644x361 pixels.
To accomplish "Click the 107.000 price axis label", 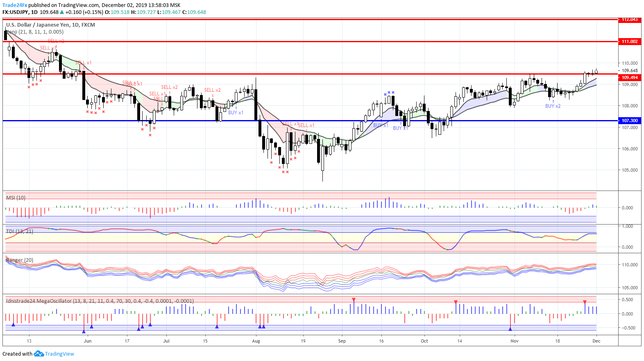I will click(630, 127).
